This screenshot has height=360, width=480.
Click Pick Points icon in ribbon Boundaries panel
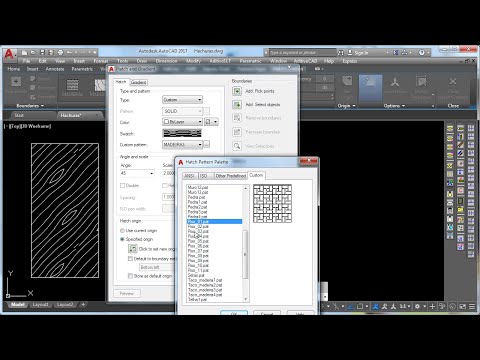pyautogui.click(x=16, y=82)
